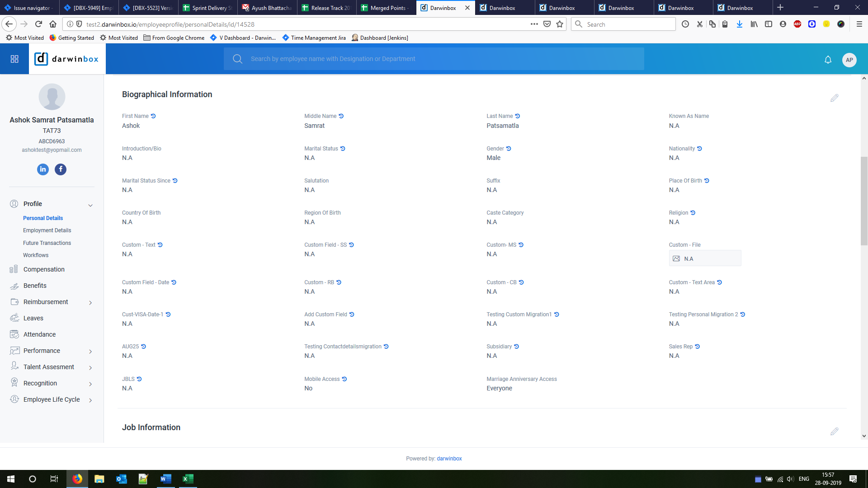Click history icon next to Gender
The height and width of the screenshot is (488, 868).
click(509, 149)
